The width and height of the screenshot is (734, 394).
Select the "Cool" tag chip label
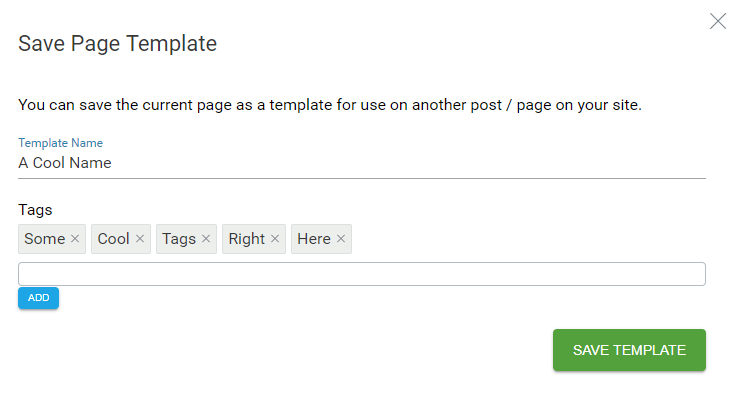[113, 239]
